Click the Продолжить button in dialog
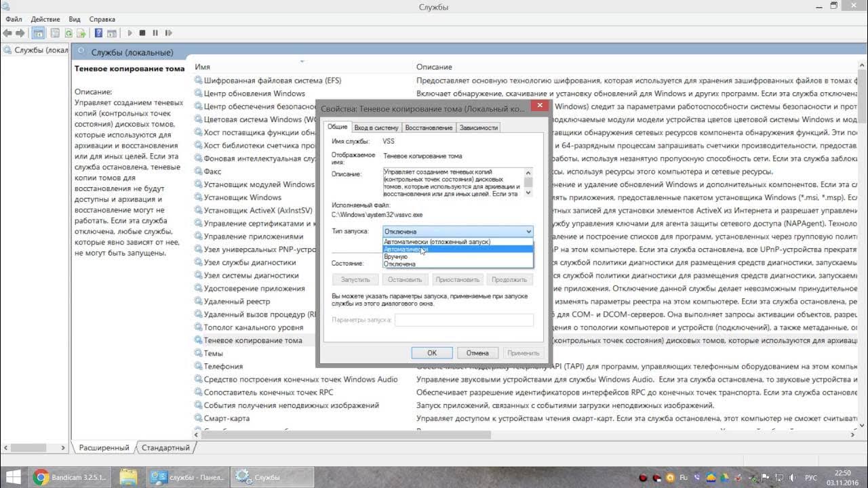The width and height of the screenshot is (868, 488). coord(509,279)
